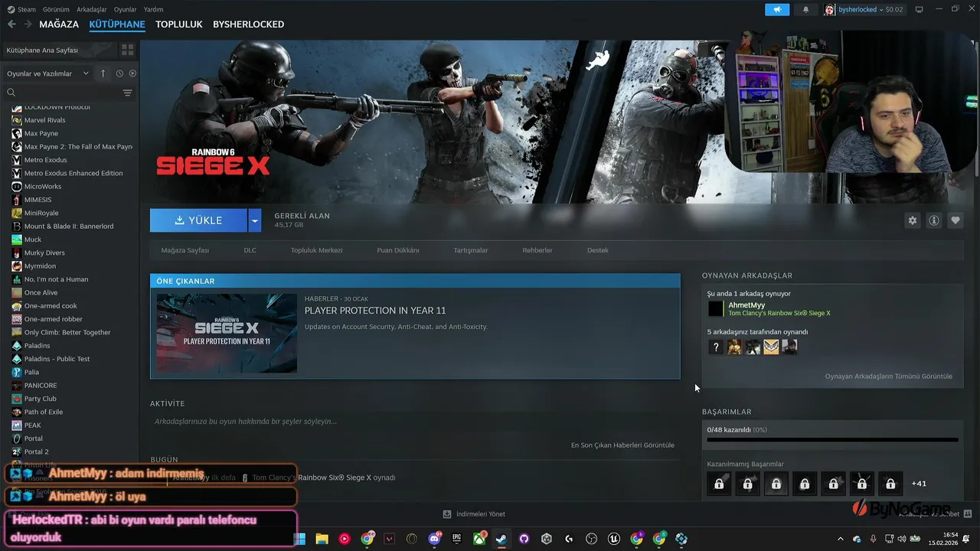
Task: Open Puan Dükkânı link
Action: tap(398, 250)
